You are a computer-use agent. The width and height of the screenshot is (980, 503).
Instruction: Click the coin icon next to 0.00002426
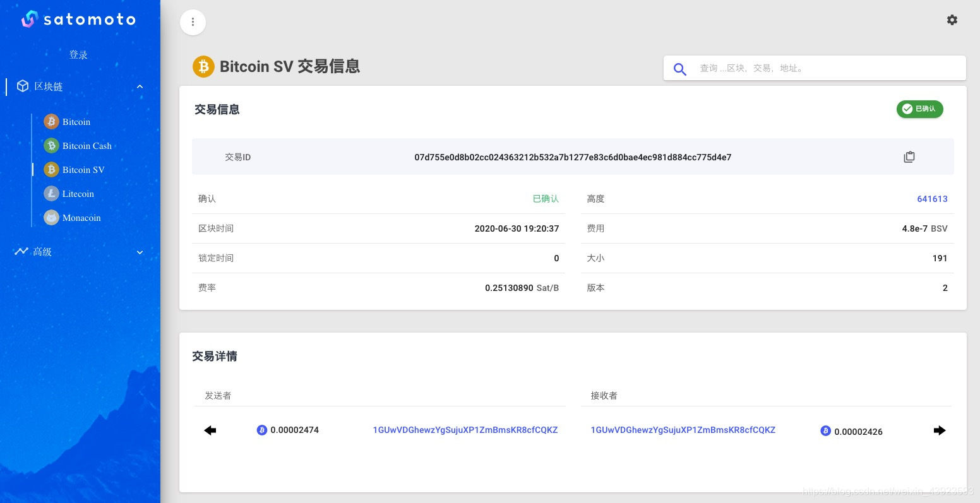[825, 431]
